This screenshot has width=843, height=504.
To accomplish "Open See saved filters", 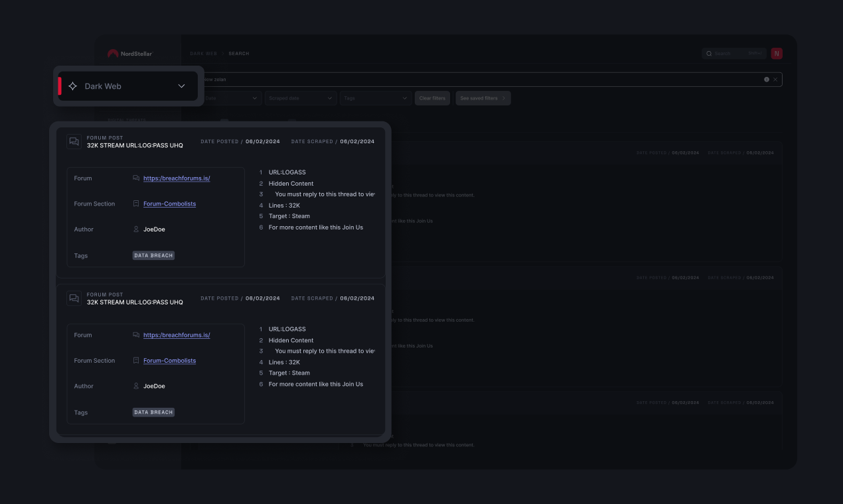I will [483, 98].
